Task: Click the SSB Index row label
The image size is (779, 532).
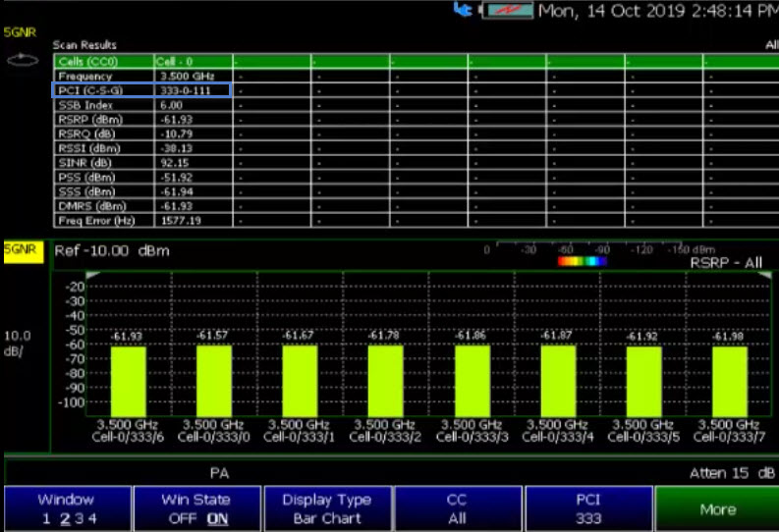Action: pyautogui.click(x=85, y=105)
